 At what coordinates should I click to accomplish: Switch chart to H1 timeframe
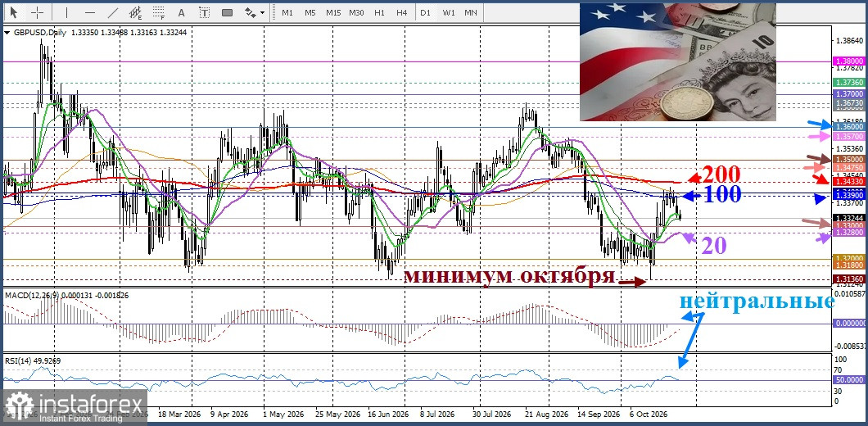379,12
